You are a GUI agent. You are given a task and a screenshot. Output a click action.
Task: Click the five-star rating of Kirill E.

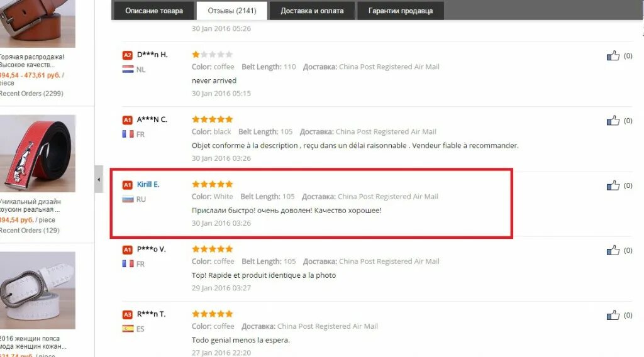213,184
